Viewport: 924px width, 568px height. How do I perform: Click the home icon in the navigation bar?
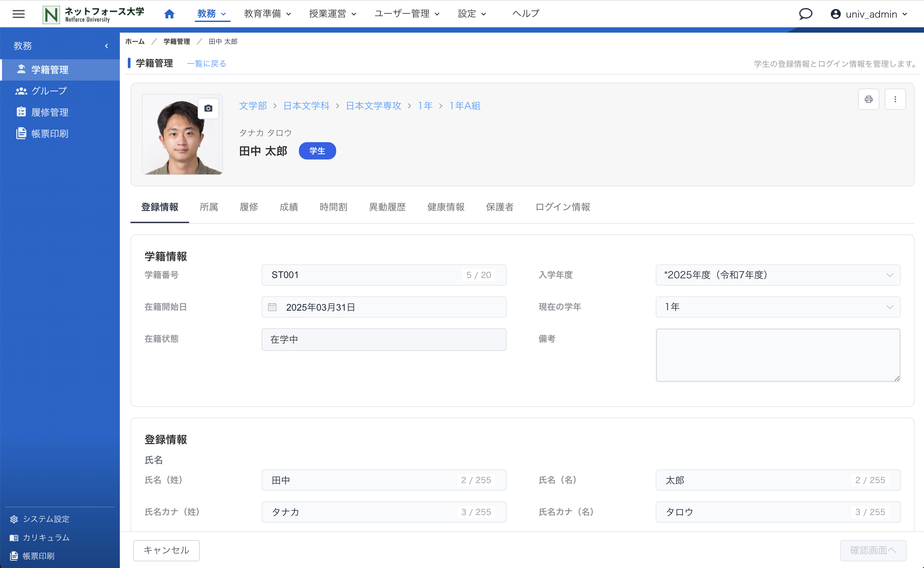(x=169, y=14)
